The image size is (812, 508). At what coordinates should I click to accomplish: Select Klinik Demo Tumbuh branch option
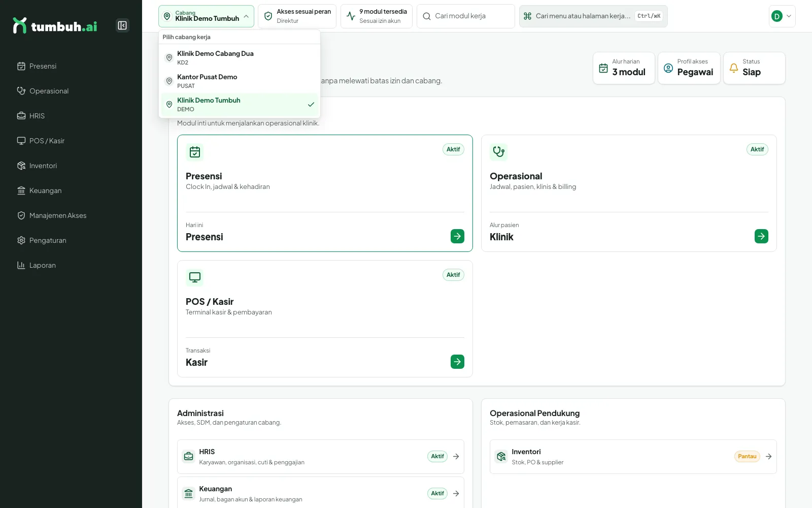(x=240, y=105)
